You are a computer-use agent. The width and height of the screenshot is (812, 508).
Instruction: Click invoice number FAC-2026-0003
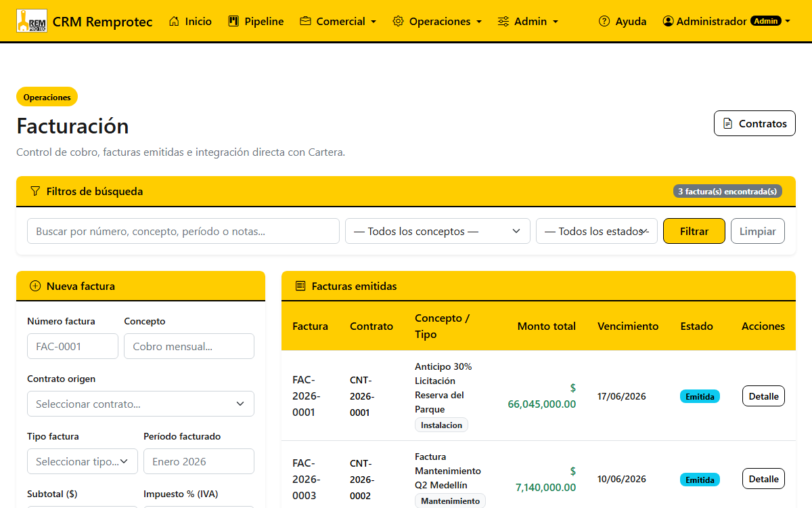point(307,480)
